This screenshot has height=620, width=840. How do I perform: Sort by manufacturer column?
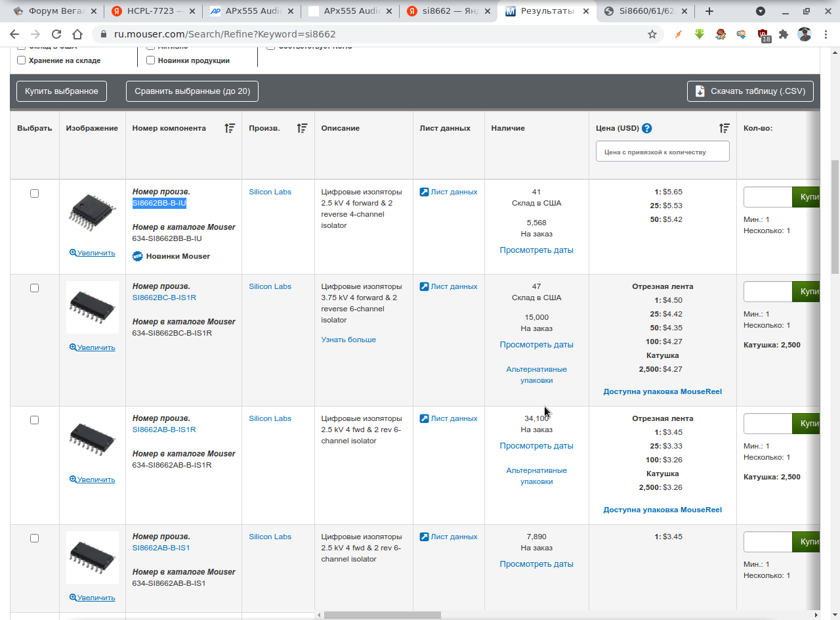point(302,128)
